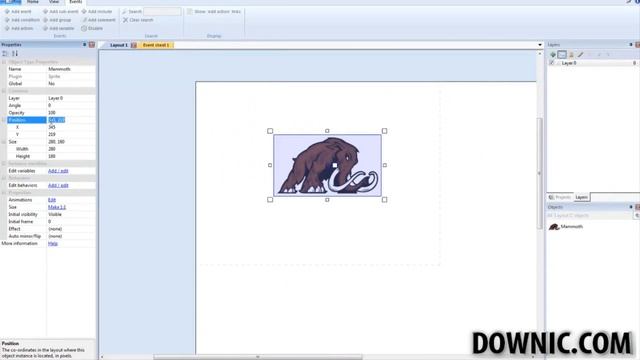Click the Add condition ribbon button
The image size is (640, 360).
click(22, 20)
